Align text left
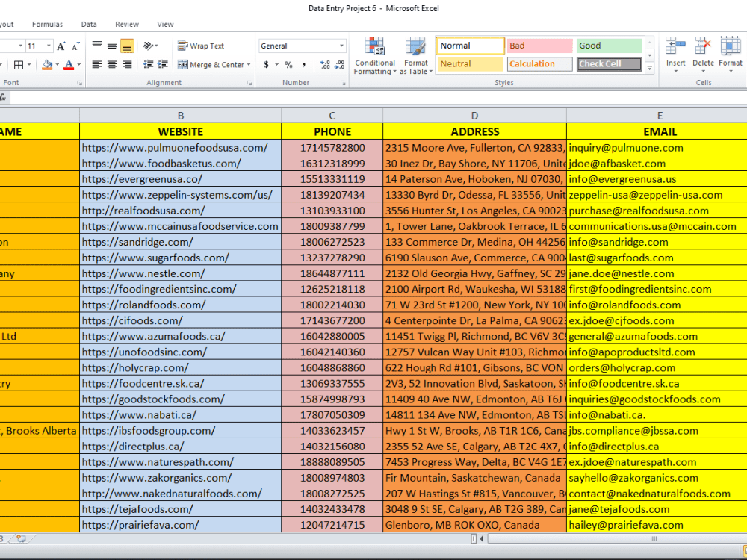The width and height of the screenshot is (747, 560). 96,65
